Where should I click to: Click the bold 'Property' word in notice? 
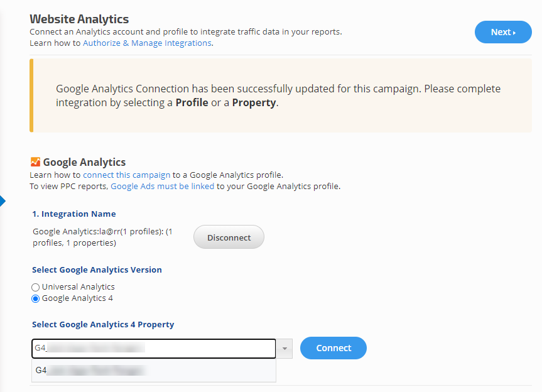(254, 102)
